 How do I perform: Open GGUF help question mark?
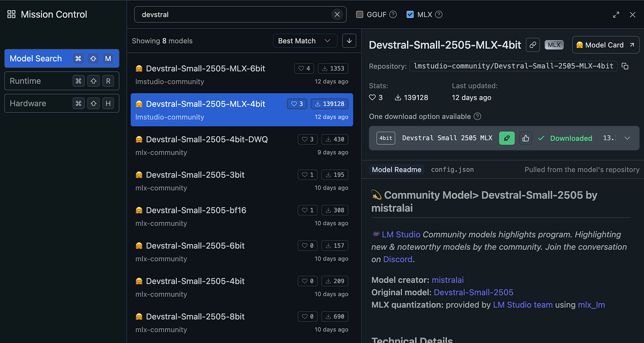click(x=393, y=15)
